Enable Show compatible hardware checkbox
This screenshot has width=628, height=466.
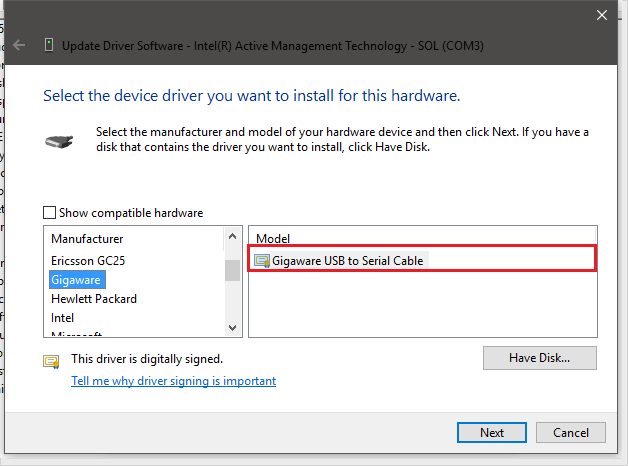tap(49, 213)
